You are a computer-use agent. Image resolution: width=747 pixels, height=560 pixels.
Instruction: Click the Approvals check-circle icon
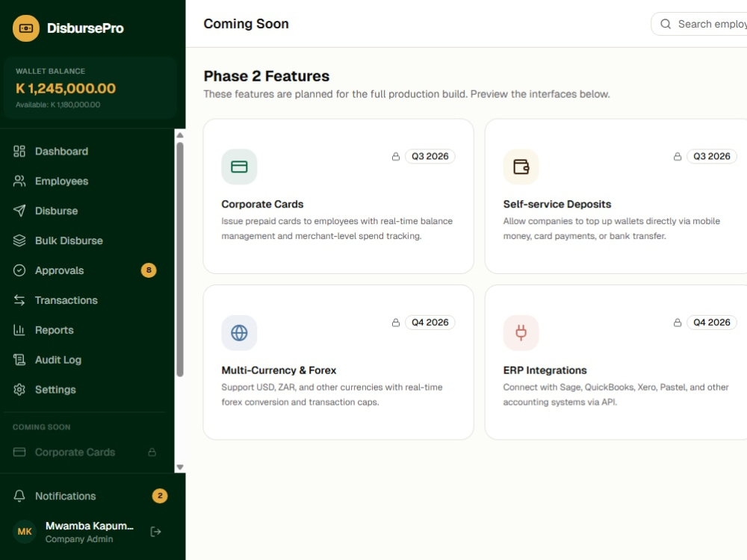click(x=19, y=270)
